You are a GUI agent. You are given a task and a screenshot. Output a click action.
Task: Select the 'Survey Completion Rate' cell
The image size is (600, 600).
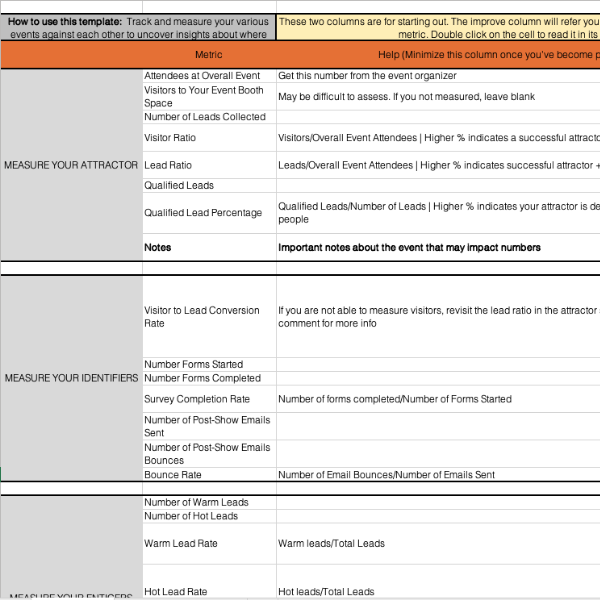(x=208, y=399)
